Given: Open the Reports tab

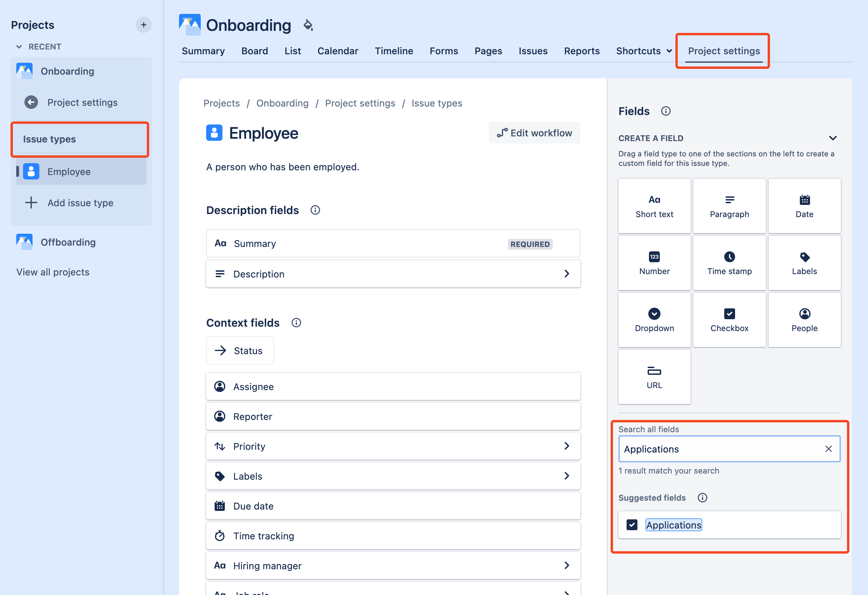Looking at the screenshot, I should point(582,51).
